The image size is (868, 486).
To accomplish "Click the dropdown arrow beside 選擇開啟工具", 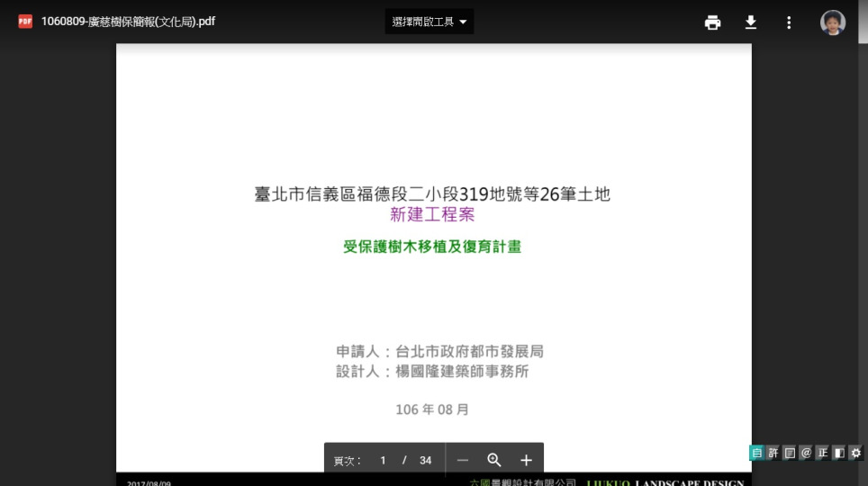I will tap(463, 22).
